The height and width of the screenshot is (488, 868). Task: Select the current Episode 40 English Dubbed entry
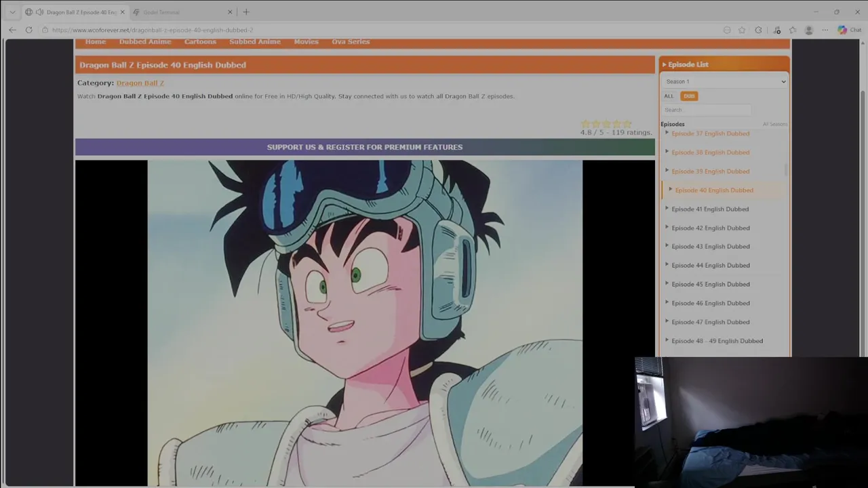tap(714, 190)
